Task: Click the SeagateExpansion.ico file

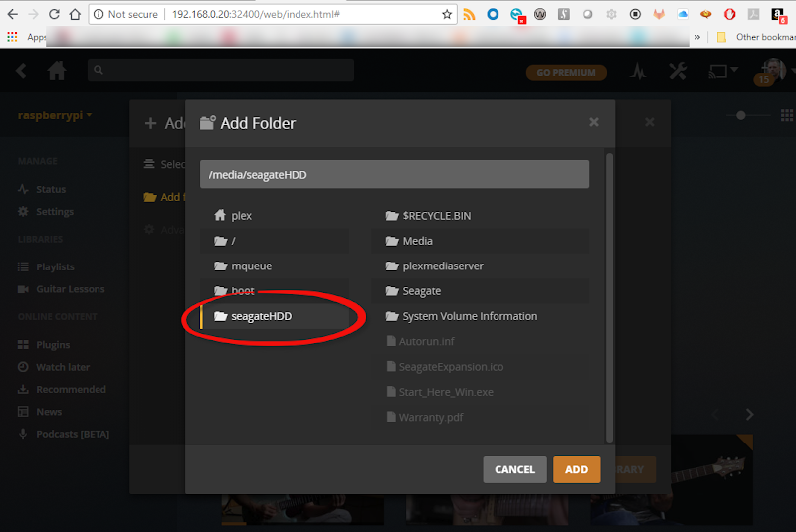Action: [x=481, y=367]
